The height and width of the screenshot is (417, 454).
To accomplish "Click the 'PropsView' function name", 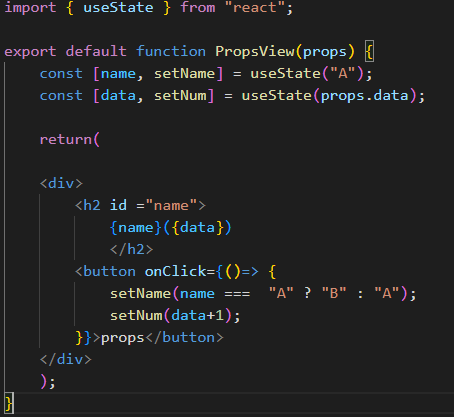I will (x=255, y=52).
